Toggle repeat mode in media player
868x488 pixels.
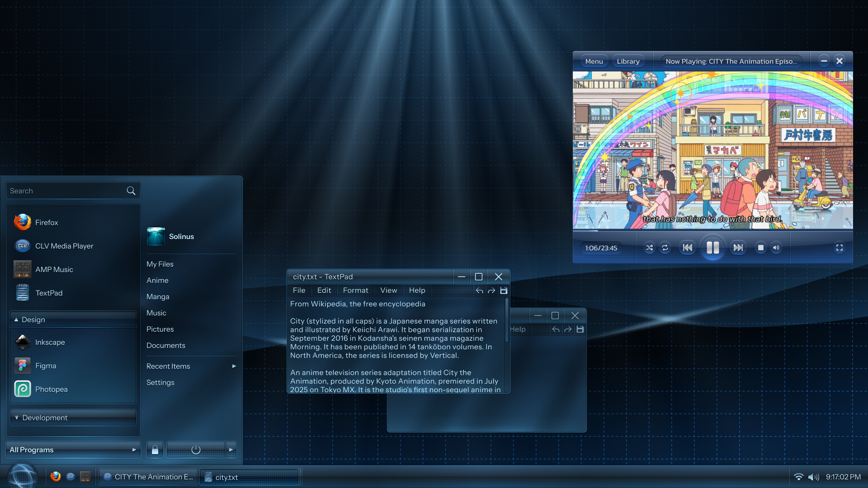tap(665, 248)
